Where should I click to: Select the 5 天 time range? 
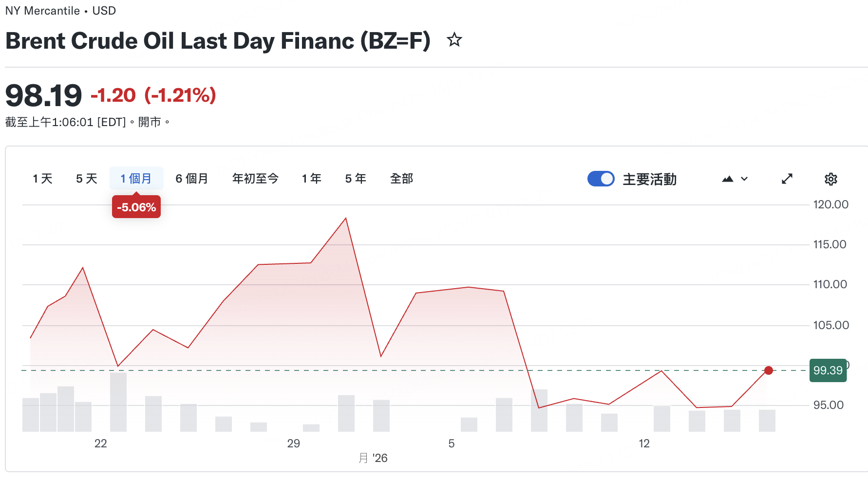(x=86, y=179)
